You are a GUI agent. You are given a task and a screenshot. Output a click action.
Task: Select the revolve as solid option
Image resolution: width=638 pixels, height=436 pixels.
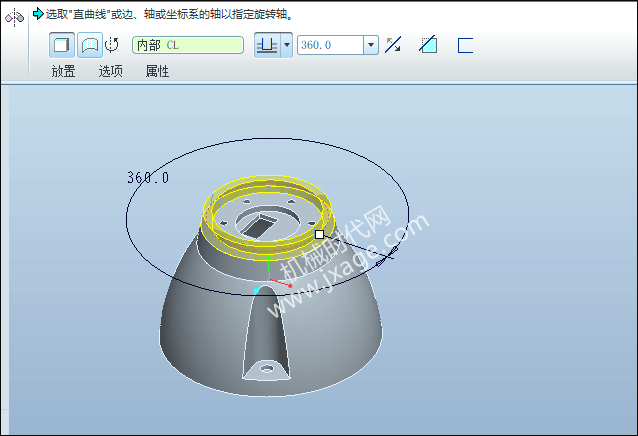coord(61,45)
